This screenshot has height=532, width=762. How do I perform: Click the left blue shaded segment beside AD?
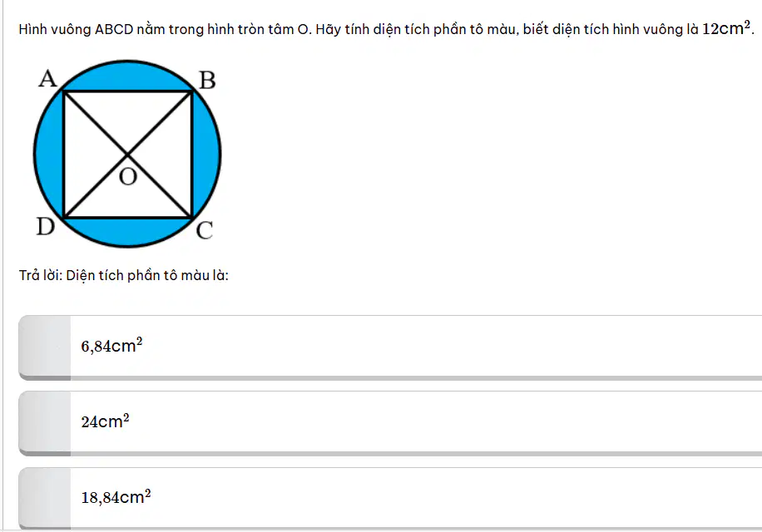(x=48, y=155)
